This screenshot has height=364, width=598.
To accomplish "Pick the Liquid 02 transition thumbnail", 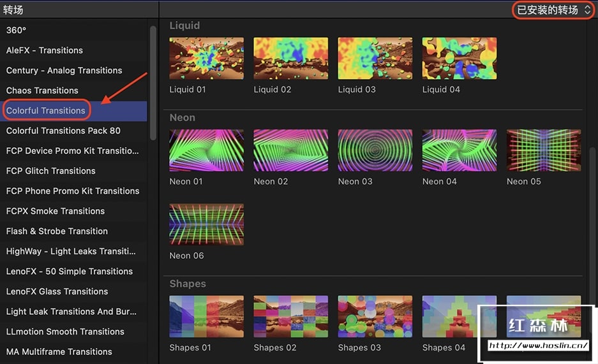I will [x=290, y=58].
